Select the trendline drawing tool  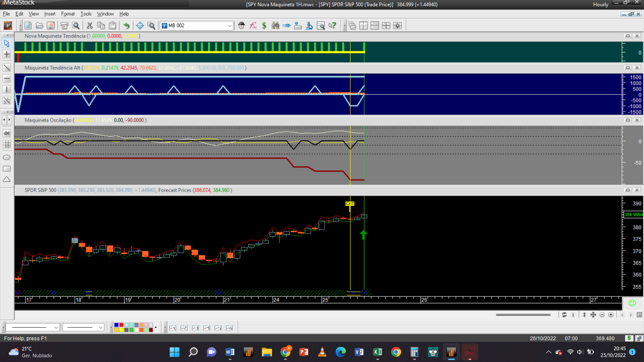coord(7,68)
